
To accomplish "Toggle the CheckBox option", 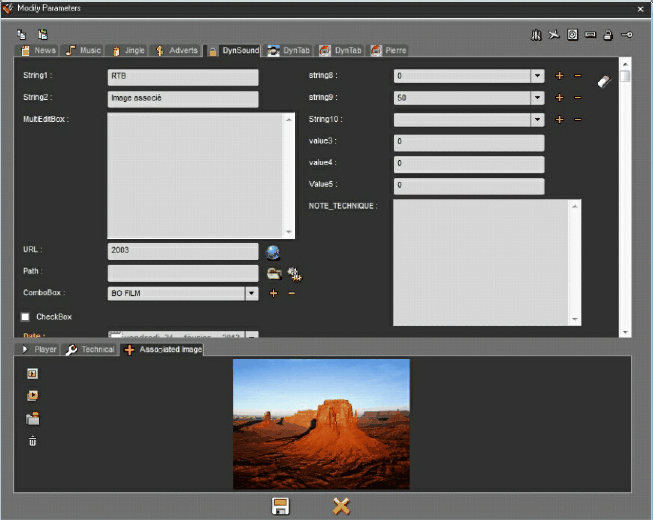I will click(26, 317).
